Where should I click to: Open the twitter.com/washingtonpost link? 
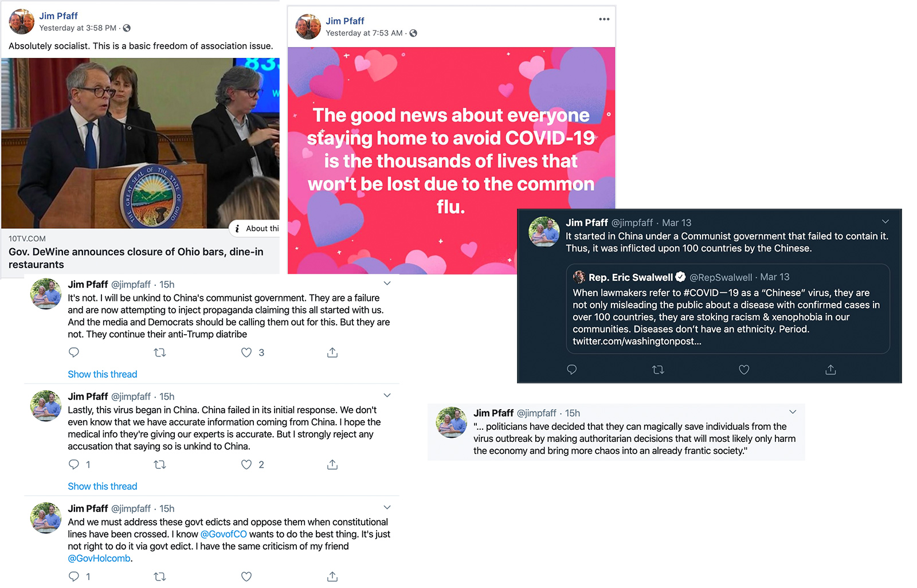click(x=637, y=341)
